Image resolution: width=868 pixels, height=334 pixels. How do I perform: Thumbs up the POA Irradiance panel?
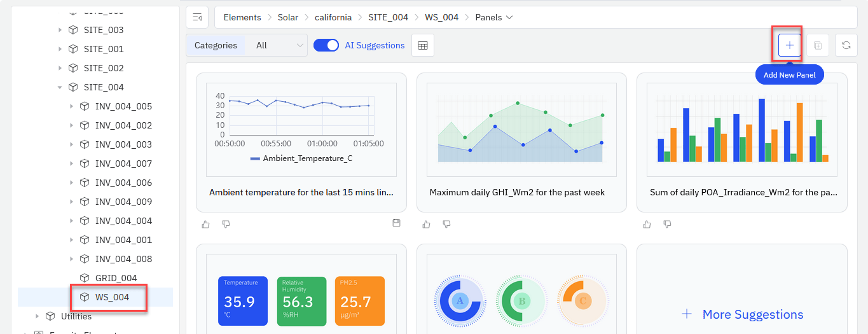[647, 224]
